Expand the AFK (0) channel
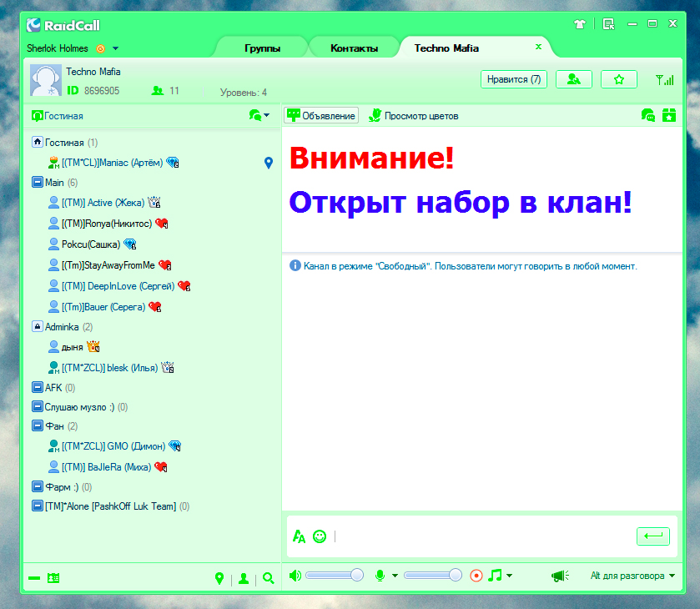Viewport: 700px width, 609px height. click(x=38, y=387)
